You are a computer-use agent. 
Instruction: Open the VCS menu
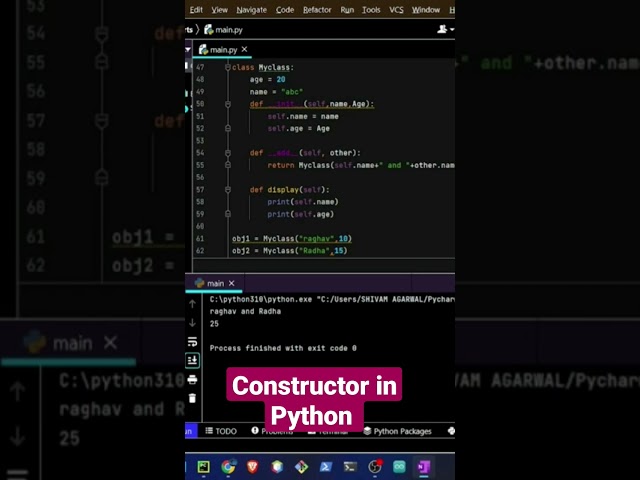(x=396, y=10)
